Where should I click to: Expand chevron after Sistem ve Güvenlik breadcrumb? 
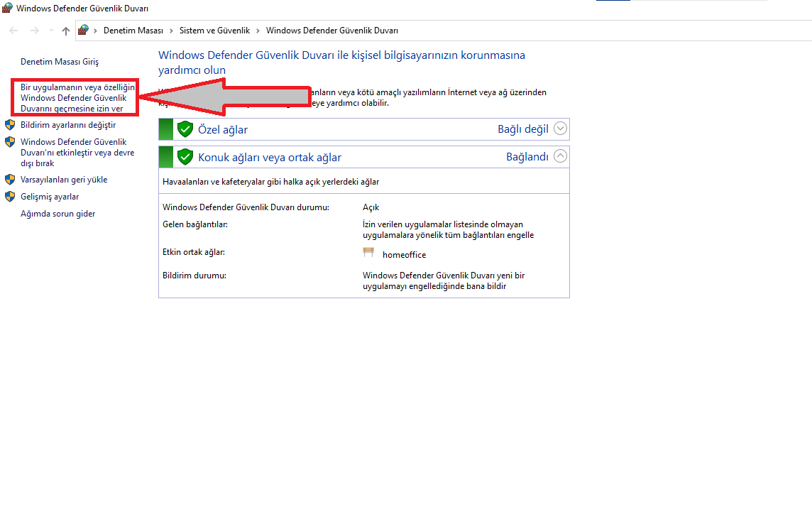258,31
